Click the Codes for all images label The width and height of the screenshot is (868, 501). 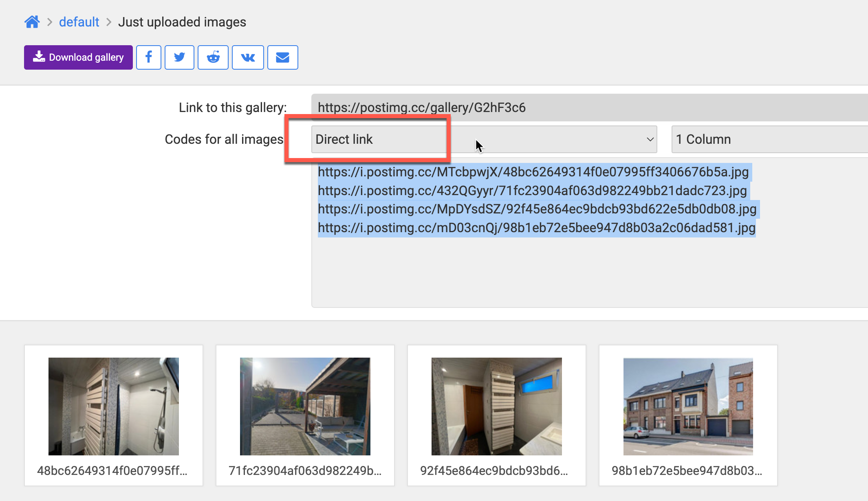tap(224, 139)
